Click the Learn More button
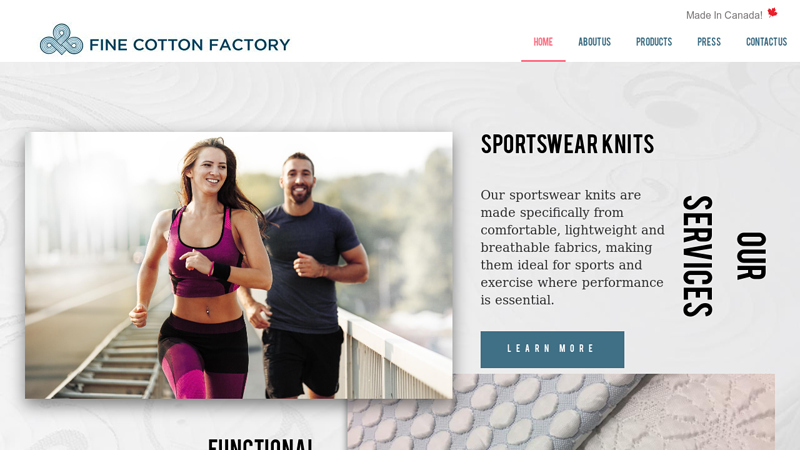This screenshot has height=450, width=800. tap(552, 349)
